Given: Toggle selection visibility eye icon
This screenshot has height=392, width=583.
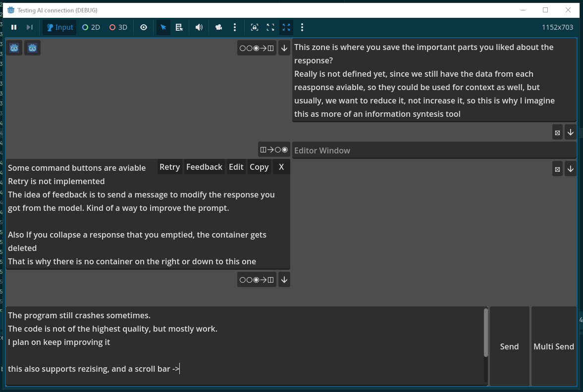Looking at the screenshot, I should (x=144, y=27).
